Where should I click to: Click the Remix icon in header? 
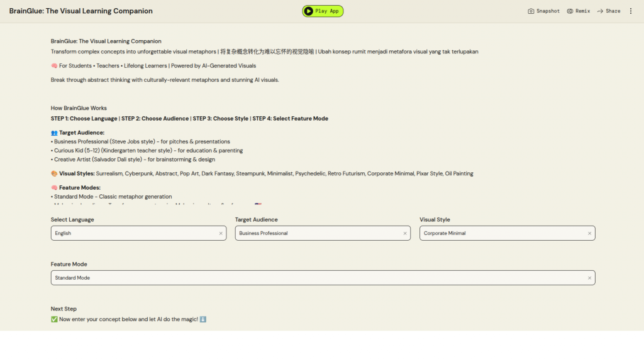click(570, 11)
